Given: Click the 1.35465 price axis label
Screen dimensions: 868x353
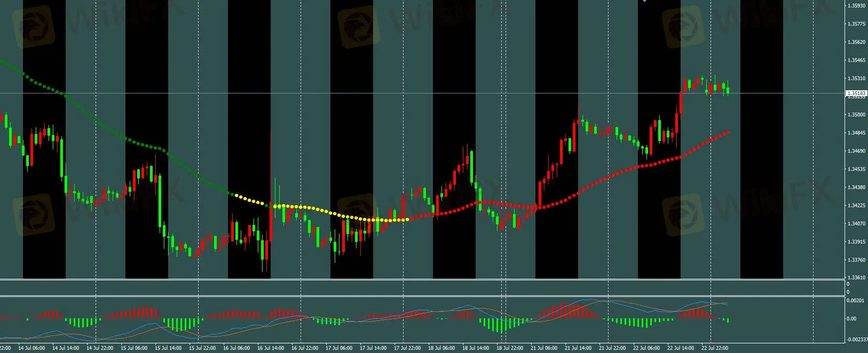Looking at the screenshot, I should tap(856, 60).
